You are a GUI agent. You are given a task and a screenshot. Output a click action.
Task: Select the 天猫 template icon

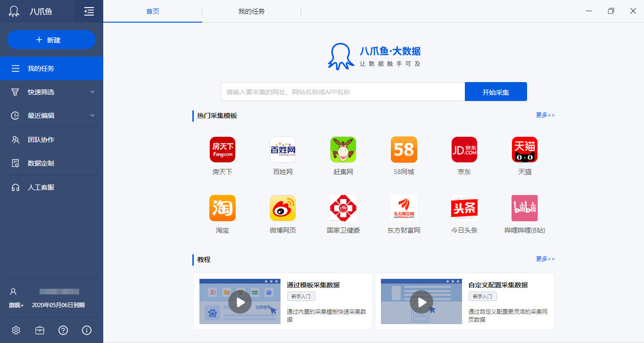click(525, 150)
